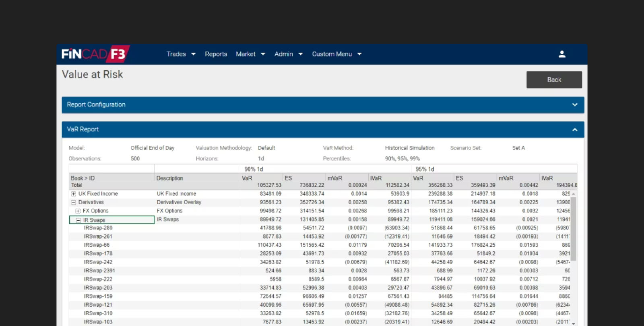Click the Total VaR value 105327.53
Image resolution: width=644 pixels, height=326 pixels.
pos(269,185)
